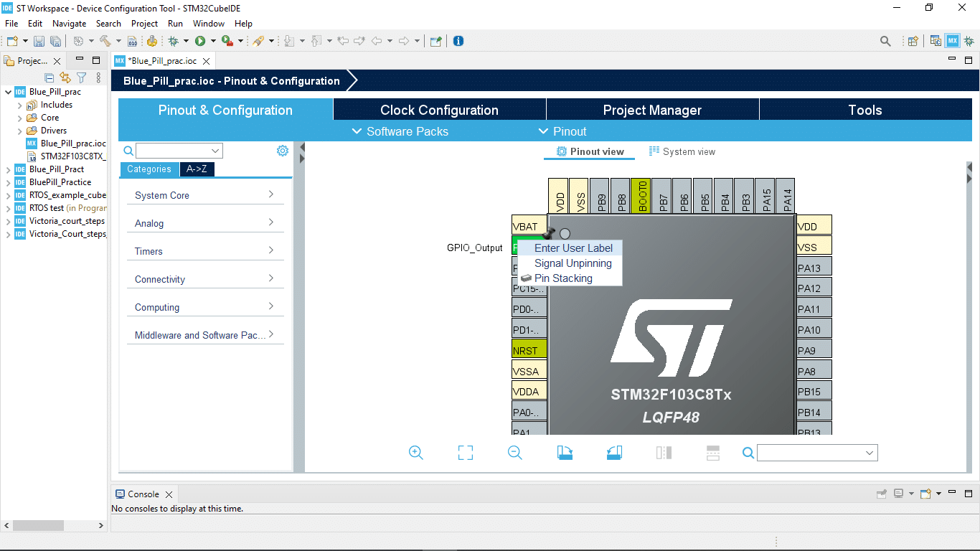Click the open new editor toolbar icon
The image size is (980, 551).
coord(435,41)
